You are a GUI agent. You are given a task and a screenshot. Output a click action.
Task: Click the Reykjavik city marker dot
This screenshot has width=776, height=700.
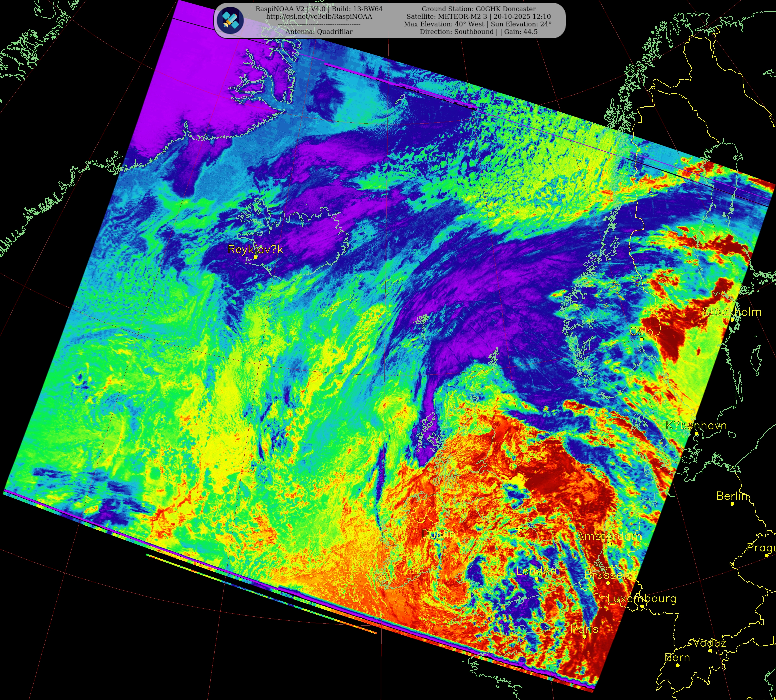255,257
